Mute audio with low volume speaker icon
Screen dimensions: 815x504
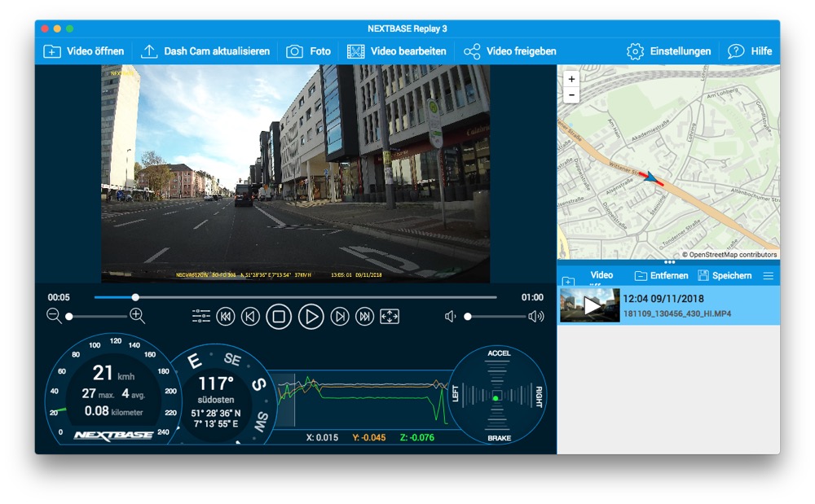click(x=450, y=317)
